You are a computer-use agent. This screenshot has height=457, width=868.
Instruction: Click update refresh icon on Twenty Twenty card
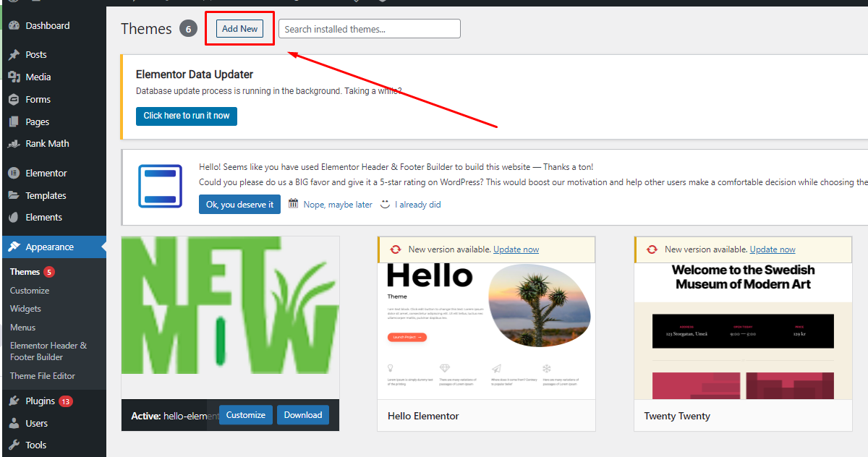pos(652,249)
